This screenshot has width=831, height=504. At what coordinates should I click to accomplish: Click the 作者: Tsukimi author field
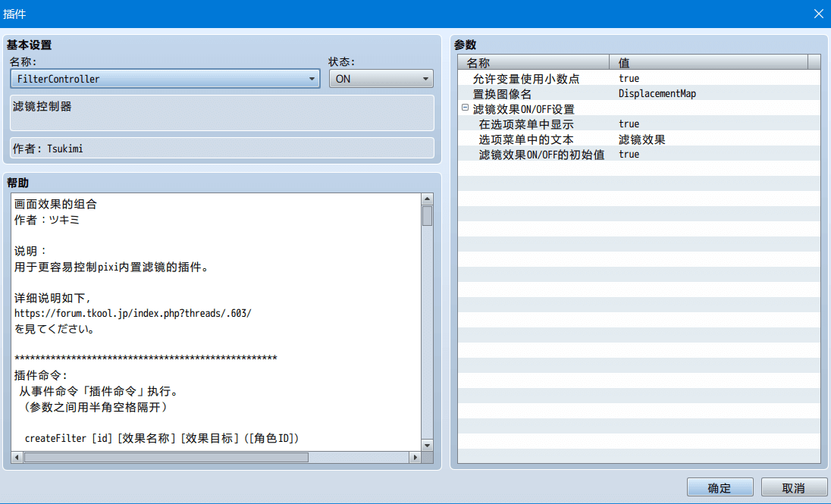tap(222, 148)
